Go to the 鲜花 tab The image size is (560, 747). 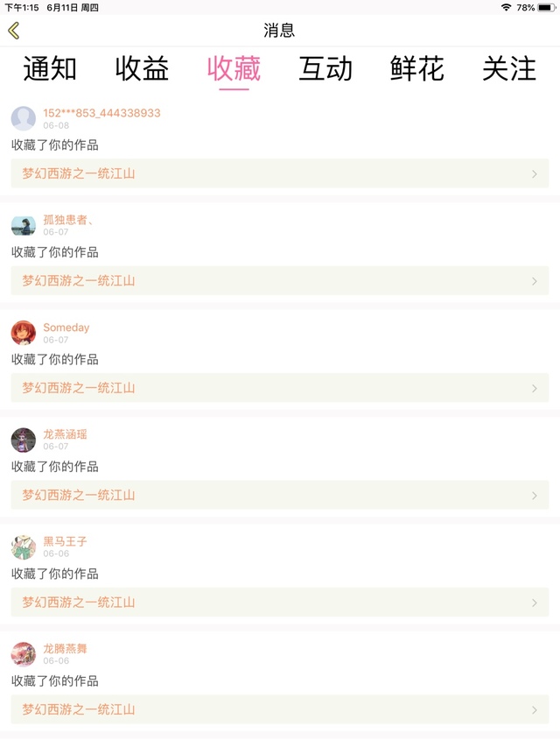coord(417,69)
